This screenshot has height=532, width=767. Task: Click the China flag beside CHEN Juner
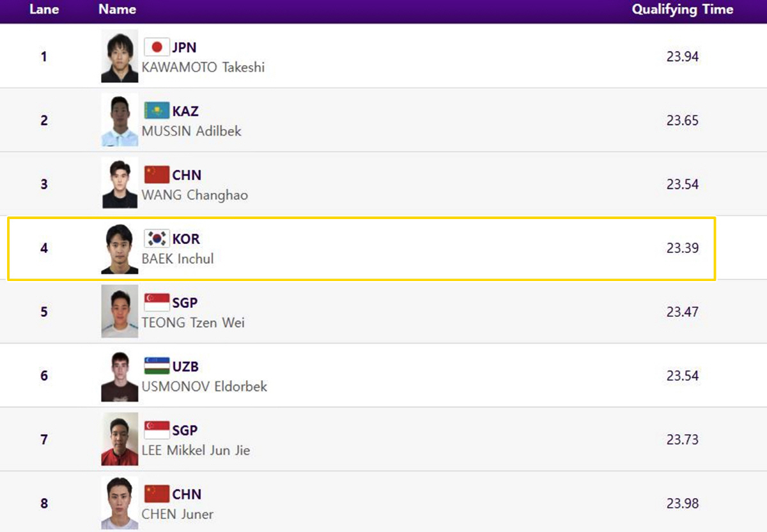click(x=157, y=494)
